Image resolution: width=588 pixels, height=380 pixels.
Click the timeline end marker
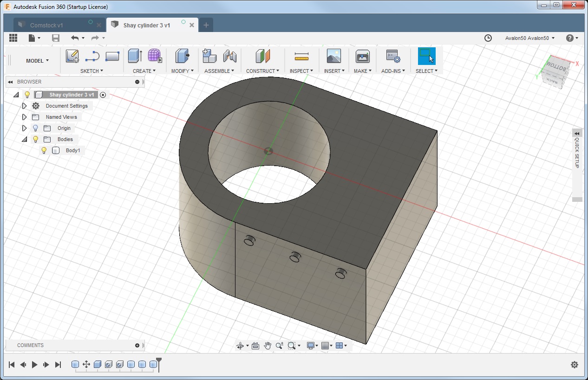159,364
